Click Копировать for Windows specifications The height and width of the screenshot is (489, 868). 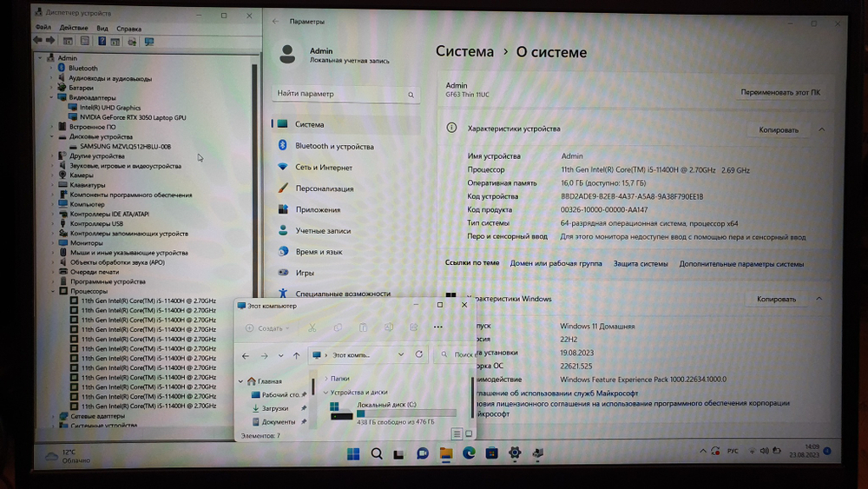(776, 299)
